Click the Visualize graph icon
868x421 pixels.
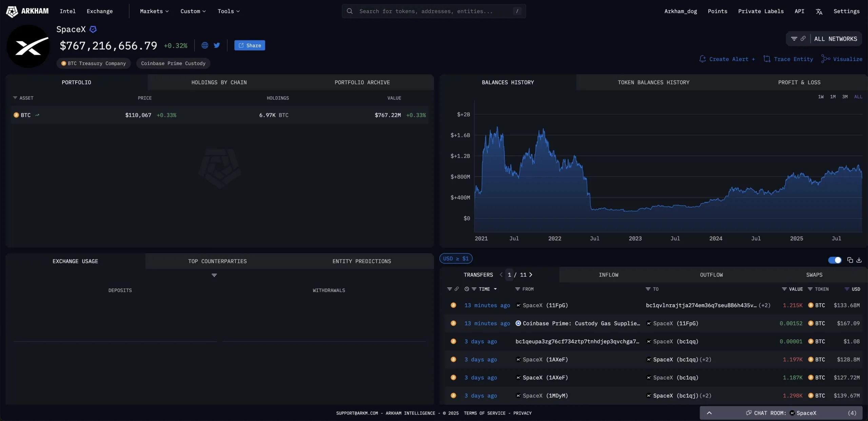click(x=826, y=59)
